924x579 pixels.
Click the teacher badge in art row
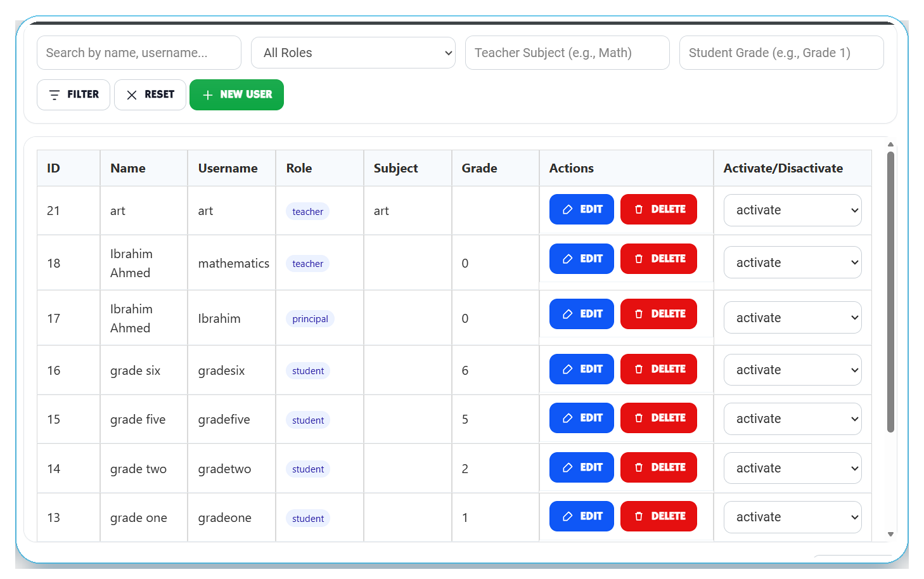pos(308,212)
